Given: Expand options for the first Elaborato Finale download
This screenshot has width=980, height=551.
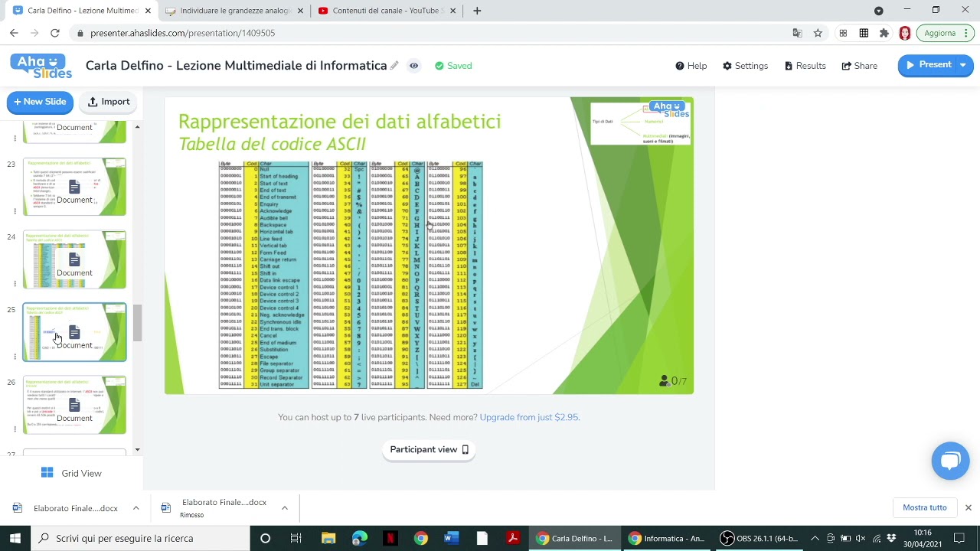Looking at the screenshot, I should click(x=136, y=508).
